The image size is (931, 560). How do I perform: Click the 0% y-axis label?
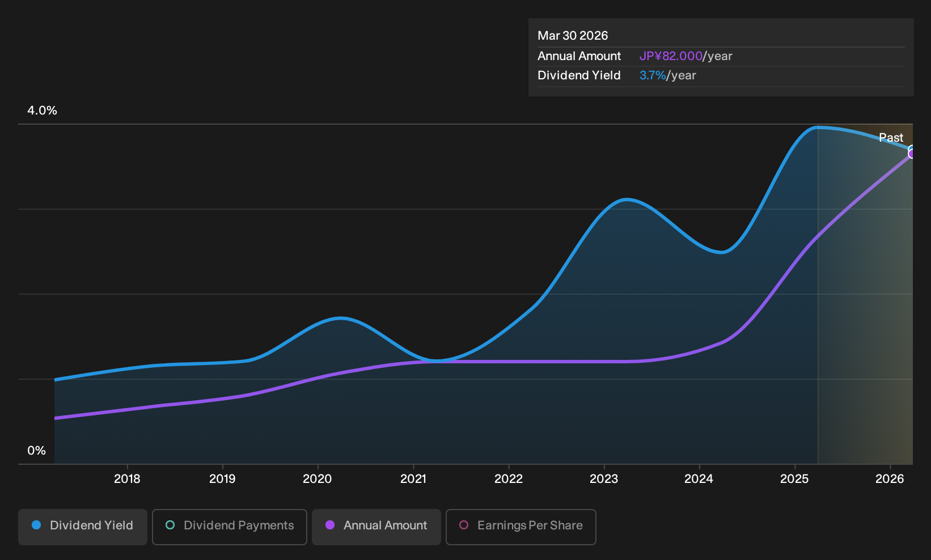coord(37,451)
